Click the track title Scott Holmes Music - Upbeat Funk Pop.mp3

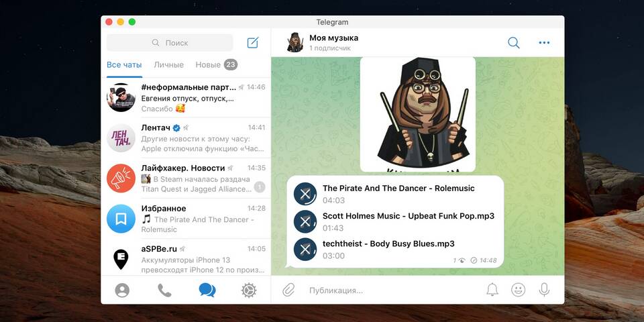[x=409, y=215]
